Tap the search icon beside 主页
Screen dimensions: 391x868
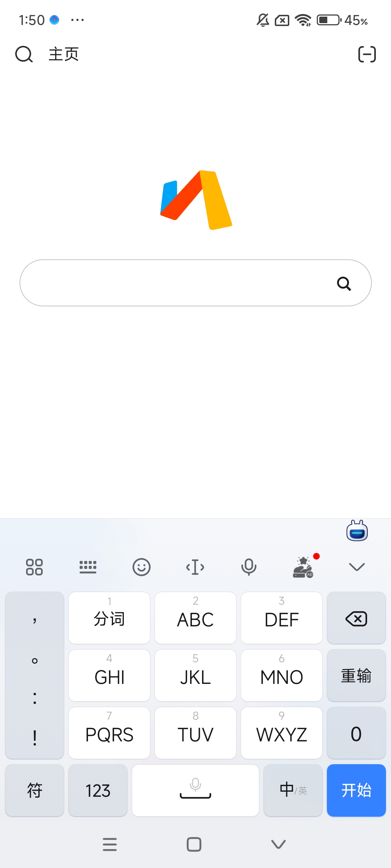click(24, 55)
